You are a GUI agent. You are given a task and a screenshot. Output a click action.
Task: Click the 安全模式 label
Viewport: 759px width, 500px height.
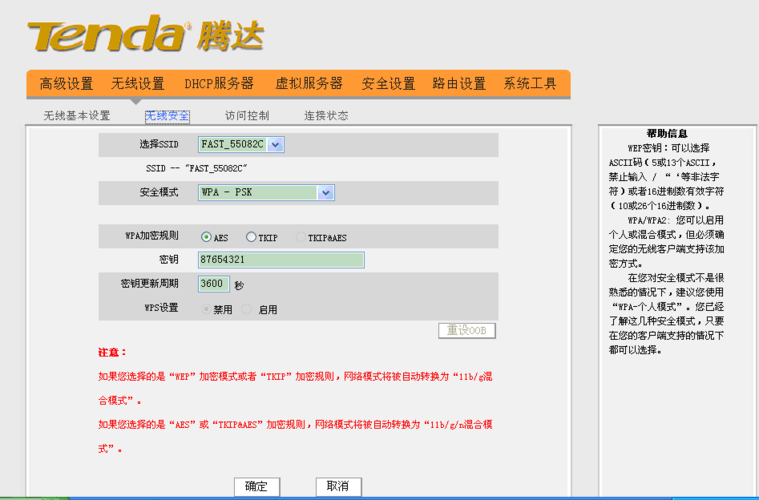pyautogui.click(x=159, y=192)
